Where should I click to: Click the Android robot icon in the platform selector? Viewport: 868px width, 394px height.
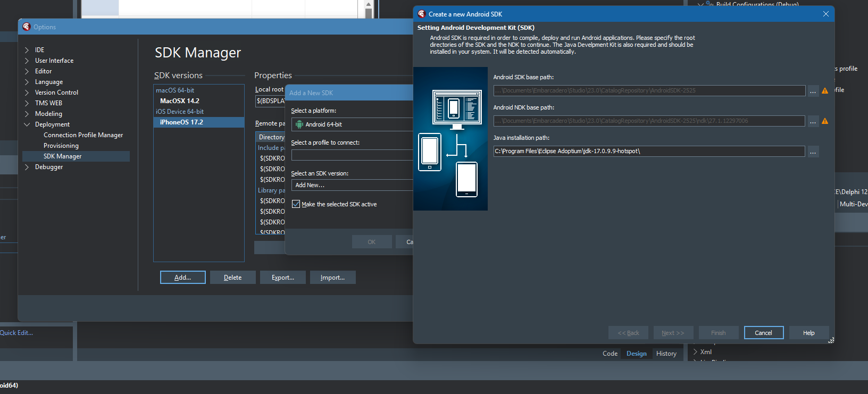[x=299, y=124]
